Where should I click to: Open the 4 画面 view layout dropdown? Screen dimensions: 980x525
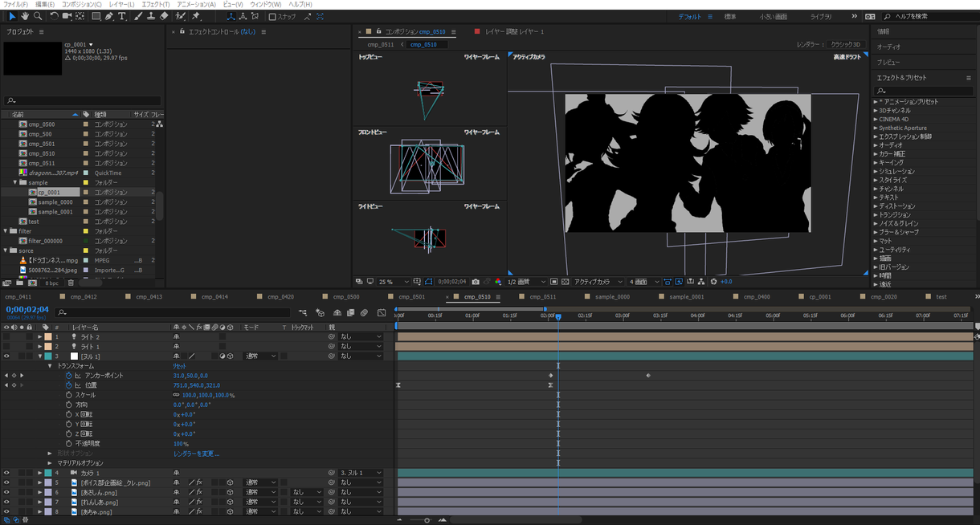click(643, 282)
